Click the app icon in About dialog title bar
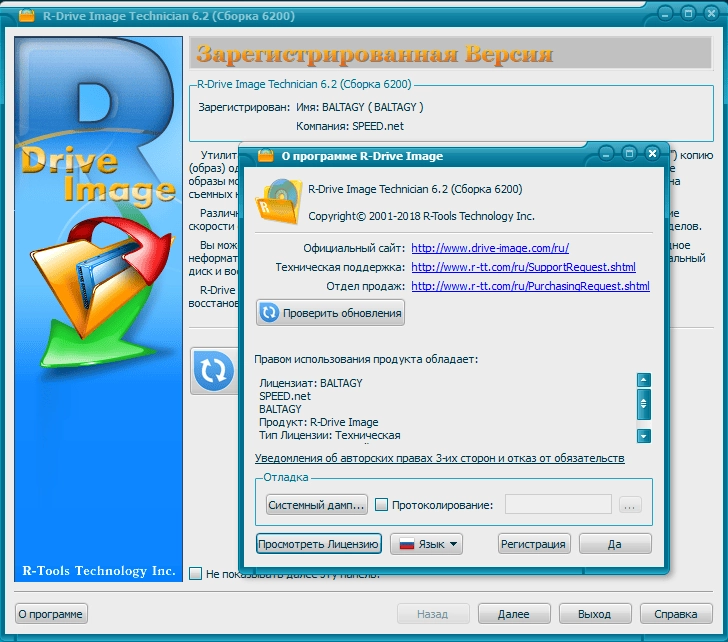 pos(266,155)
